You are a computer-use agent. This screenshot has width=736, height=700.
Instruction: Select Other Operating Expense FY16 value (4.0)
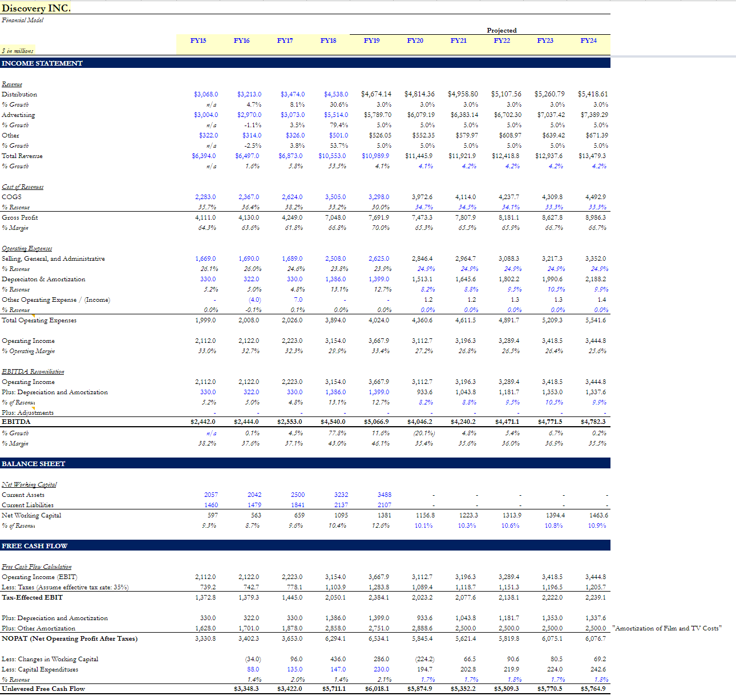[x=254, y=300]
